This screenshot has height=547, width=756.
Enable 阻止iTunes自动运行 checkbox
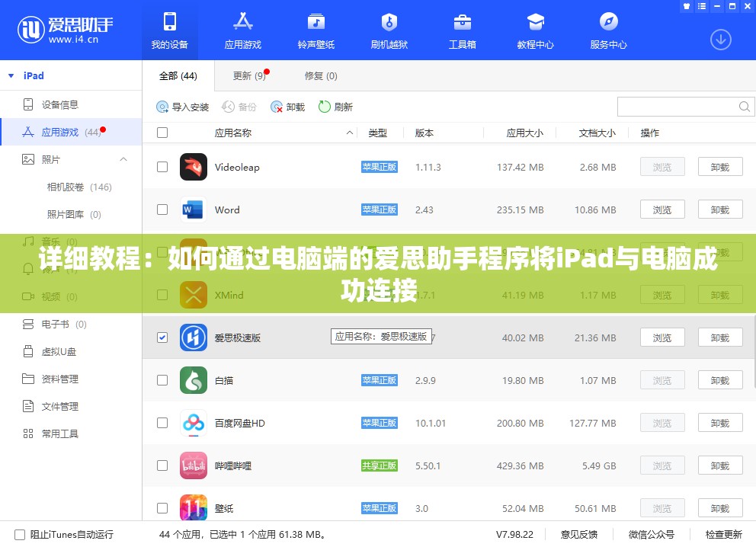[x=20, y=535]
